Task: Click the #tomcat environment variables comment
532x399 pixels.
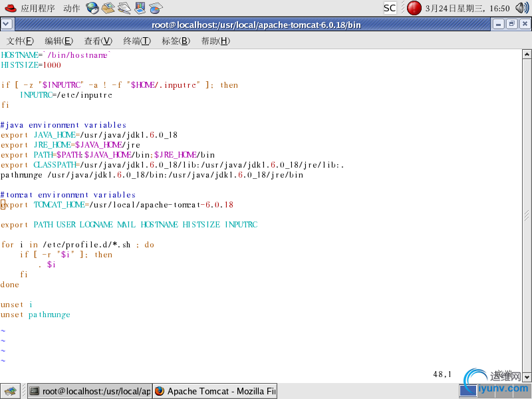Action: (x=68, y=195)
